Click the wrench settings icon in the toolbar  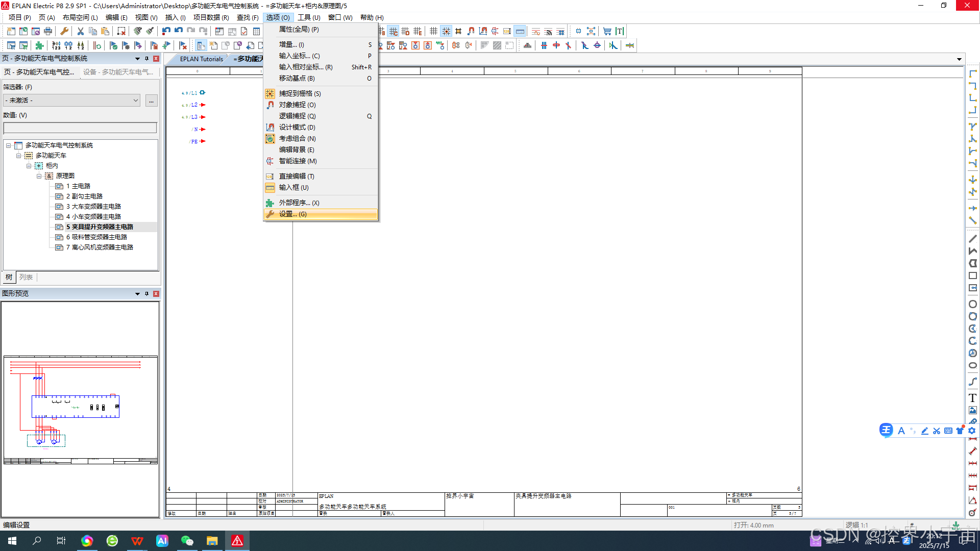pyautogui.click(x=64, y=32)
